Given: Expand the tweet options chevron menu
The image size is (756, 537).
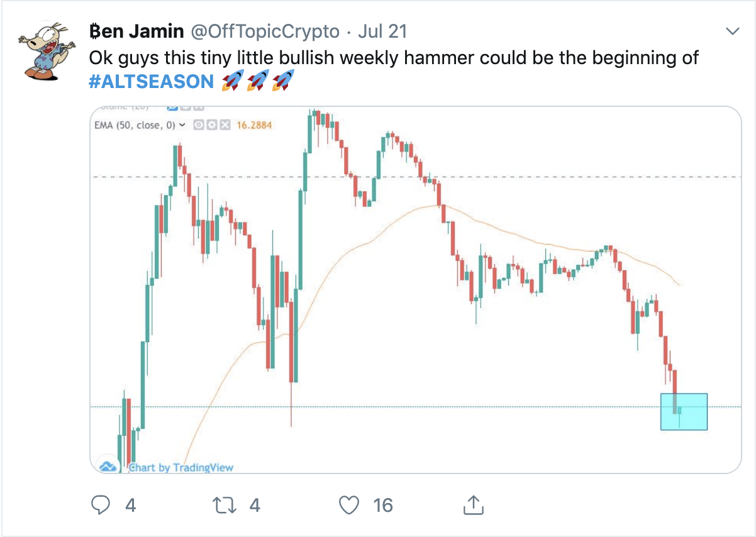Looking at the screenshot, I should point(732,31).
